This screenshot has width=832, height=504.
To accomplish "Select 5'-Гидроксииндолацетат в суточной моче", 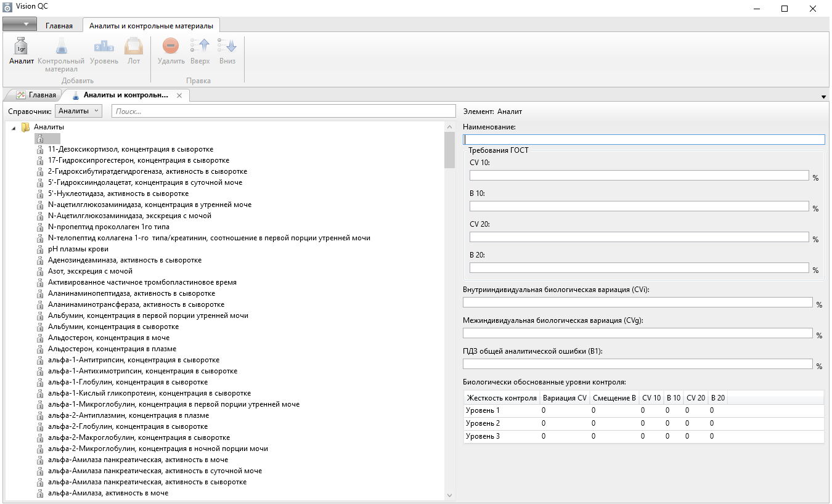I will pos(145,182).
